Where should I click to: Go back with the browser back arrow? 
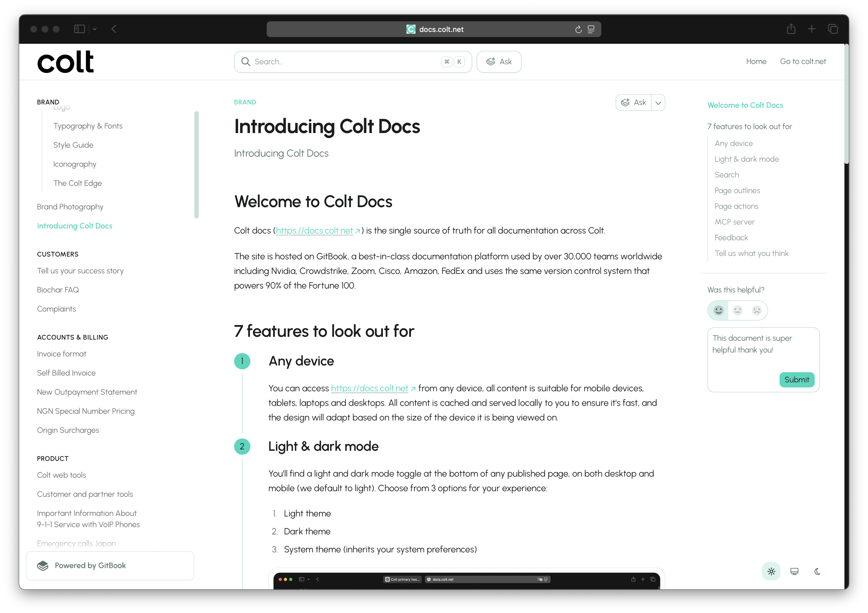coord(114,29)
